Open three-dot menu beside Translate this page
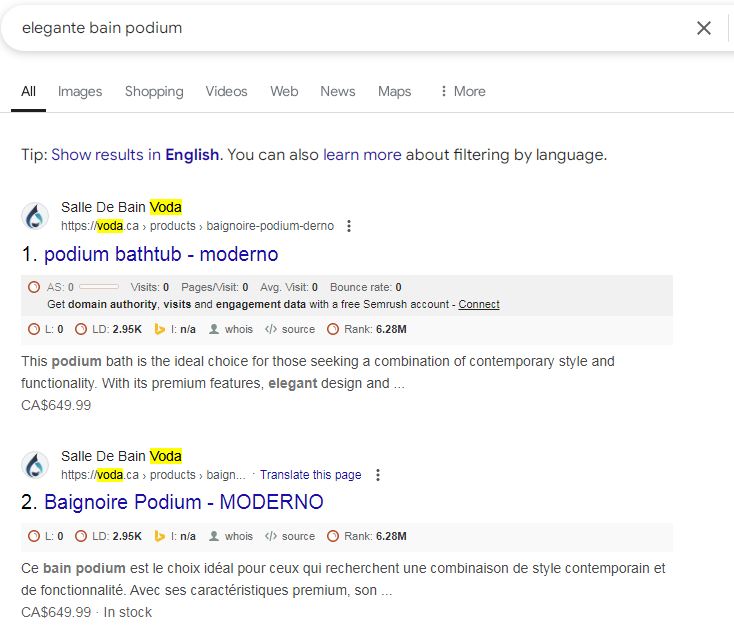Image resolution: width=734 pixels, height=633 pixels. (x=378, y=475)
